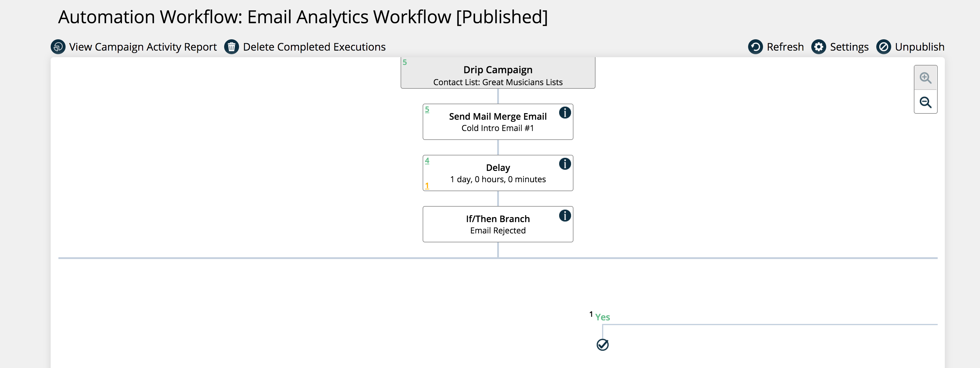Click the Delete Completed Executions text

[x=314, y=47]
